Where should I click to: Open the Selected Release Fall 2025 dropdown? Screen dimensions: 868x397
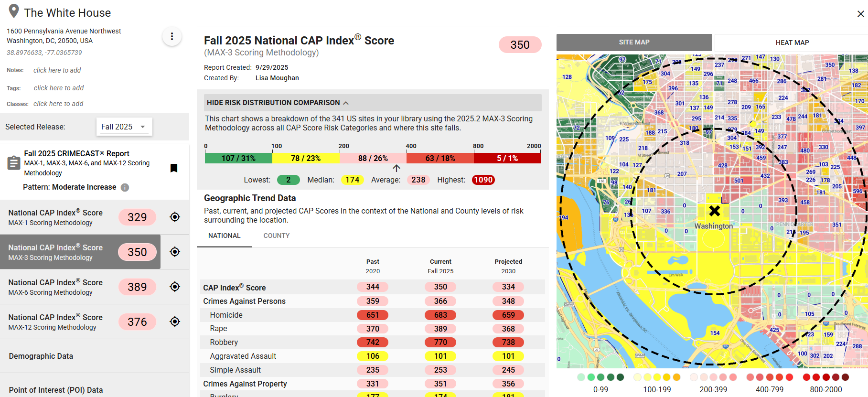(124, 127)
